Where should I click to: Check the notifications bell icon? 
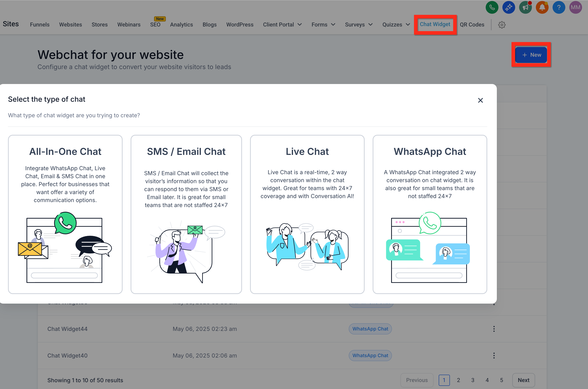(x=542, y=7)
